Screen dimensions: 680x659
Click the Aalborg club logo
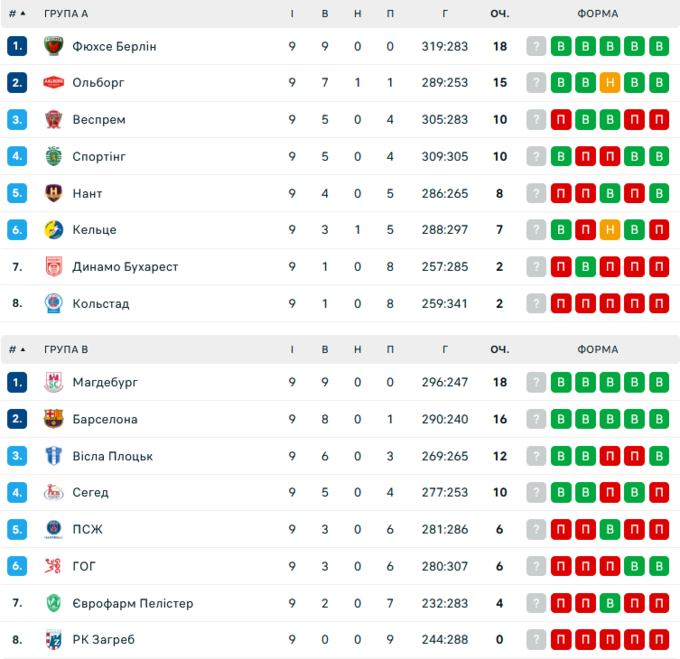[x=54, y=83]
